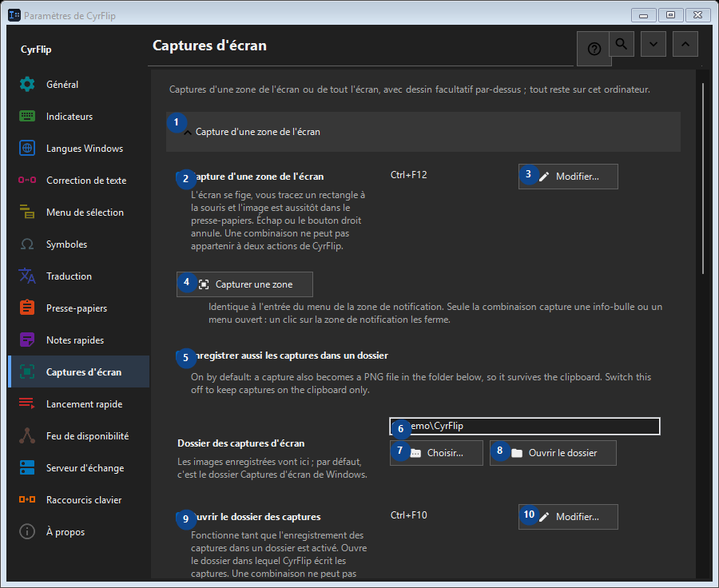
Task: Click the upward chevron button in the header
Action: [685, 44]
